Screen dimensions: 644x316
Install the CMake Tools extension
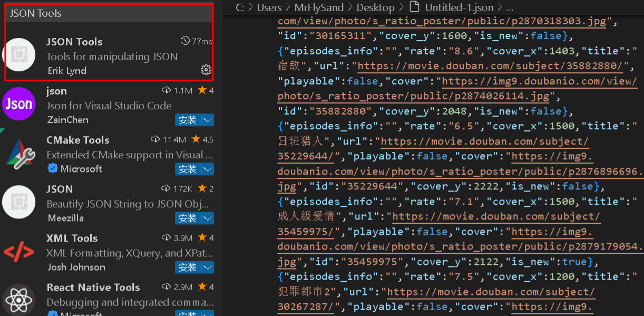188,169
